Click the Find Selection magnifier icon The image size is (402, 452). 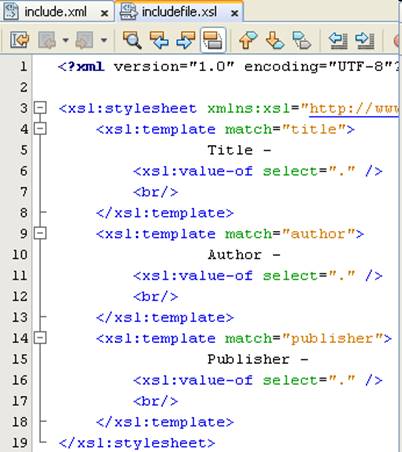tap(132, 40)
